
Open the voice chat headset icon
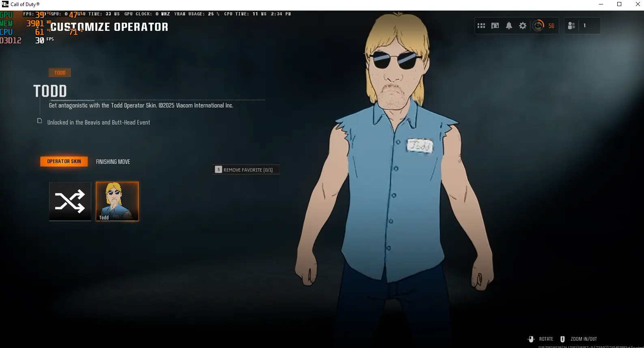pos(495,26)
